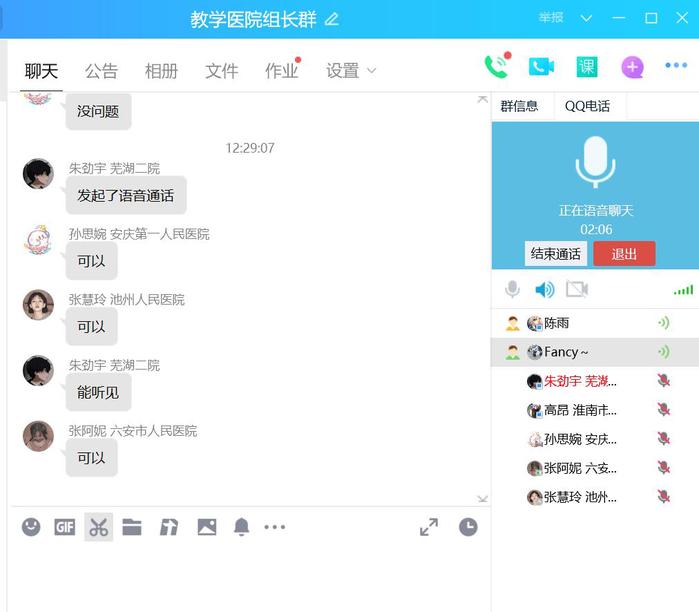
Task: Expand the input box with arrows icon
Action: tap(429, 527)
